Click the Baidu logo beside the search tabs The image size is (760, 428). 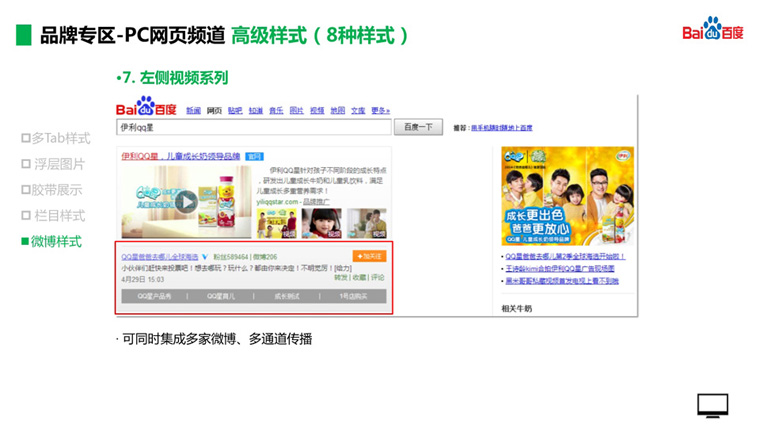point(146,106)
